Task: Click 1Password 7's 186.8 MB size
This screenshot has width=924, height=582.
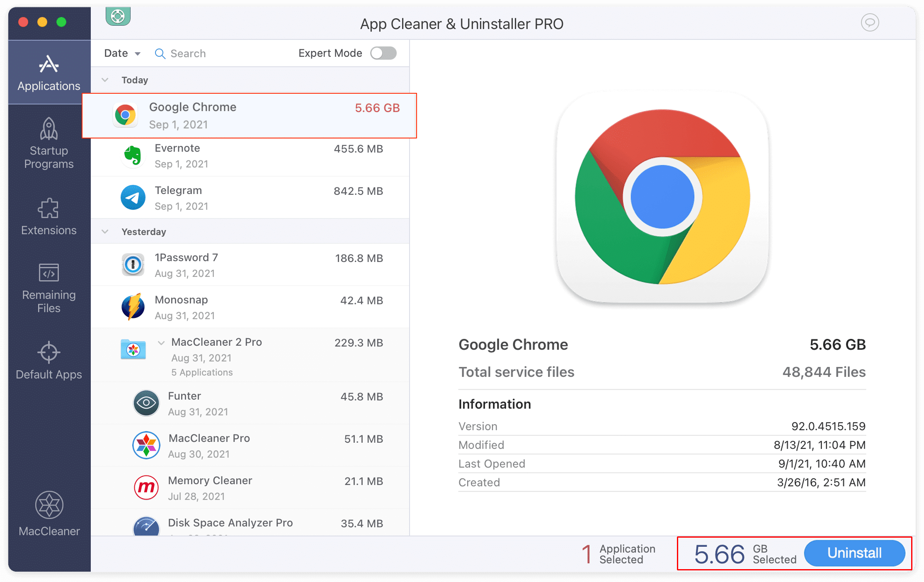Action: click(x=359, y=258)
